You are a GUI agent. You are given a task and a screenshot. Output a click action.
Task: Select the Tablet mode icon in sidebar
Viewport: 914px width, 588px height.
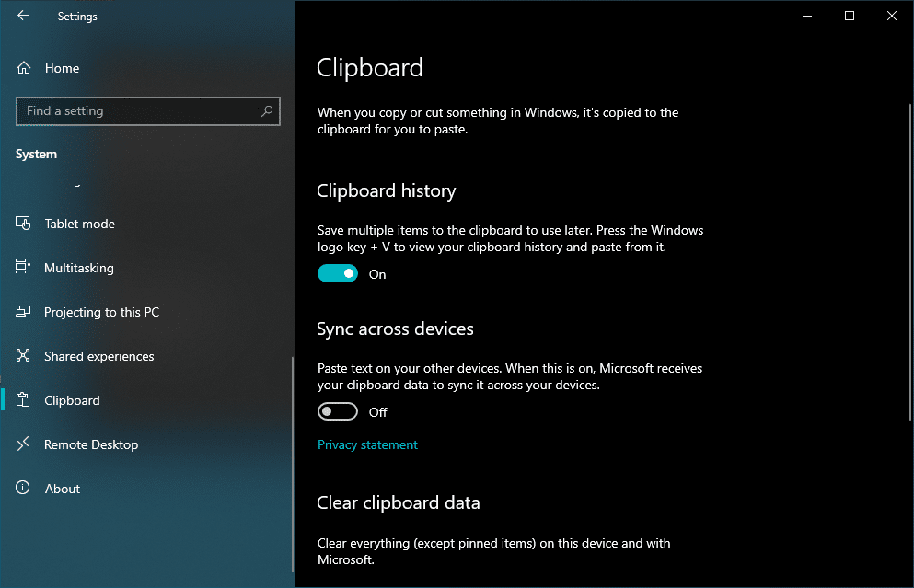pyautogui.click(x=22, y=223)
